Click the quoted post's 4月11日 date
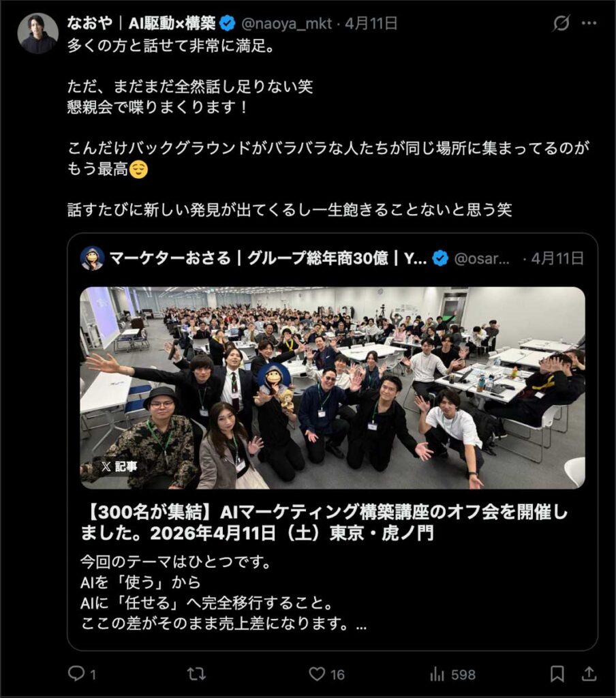616x698 pixels. 557,258
